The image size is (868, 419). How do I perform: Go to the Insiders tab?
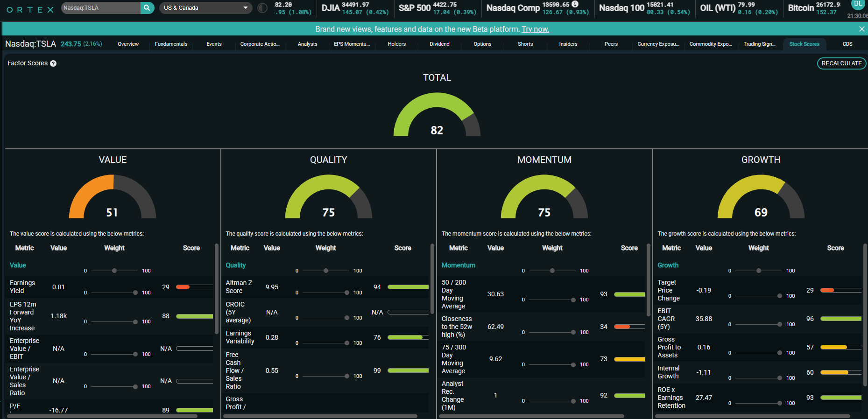coord(568,44)
